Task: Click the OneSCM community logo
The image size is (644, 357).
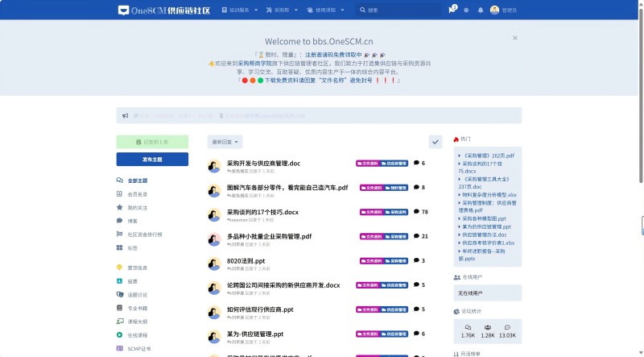Action: pos(164,10)
